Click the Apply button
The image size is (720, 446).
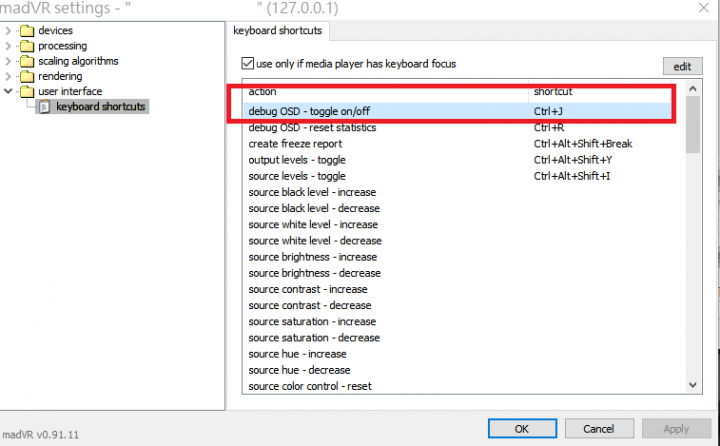click(x=676, y=429)
